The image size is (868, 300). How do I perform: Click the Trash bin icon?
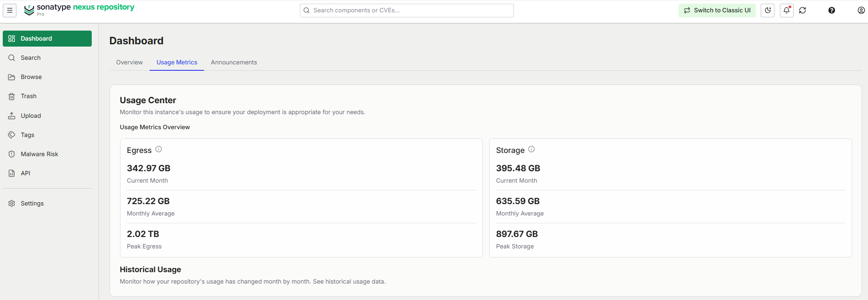[x=12, y=96]
